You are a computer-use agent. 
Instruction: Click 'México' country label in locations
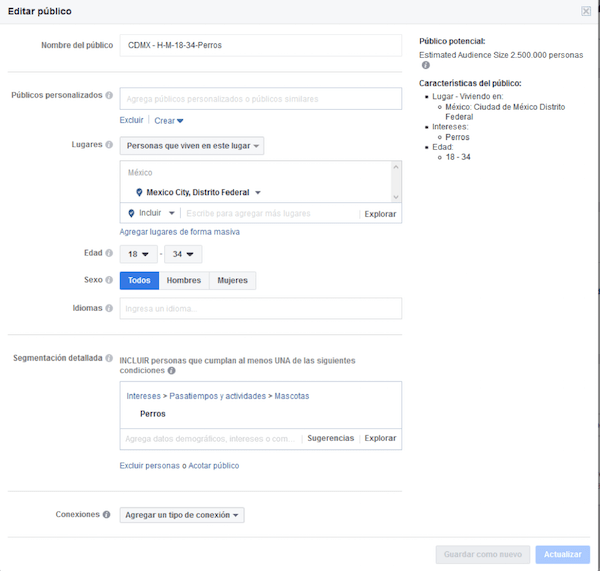pyautogui.click(x=140, y=173)
